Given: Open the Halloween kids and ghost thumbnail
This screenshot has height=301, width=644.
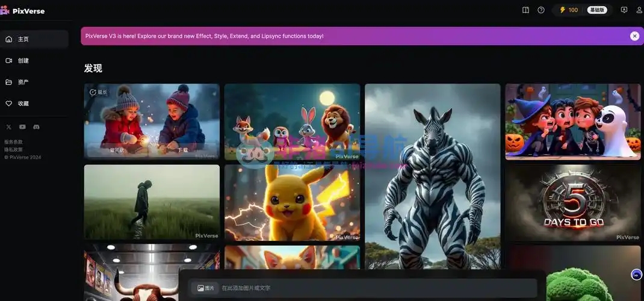Looking at the screenshot, I should [x=573, y=122].
